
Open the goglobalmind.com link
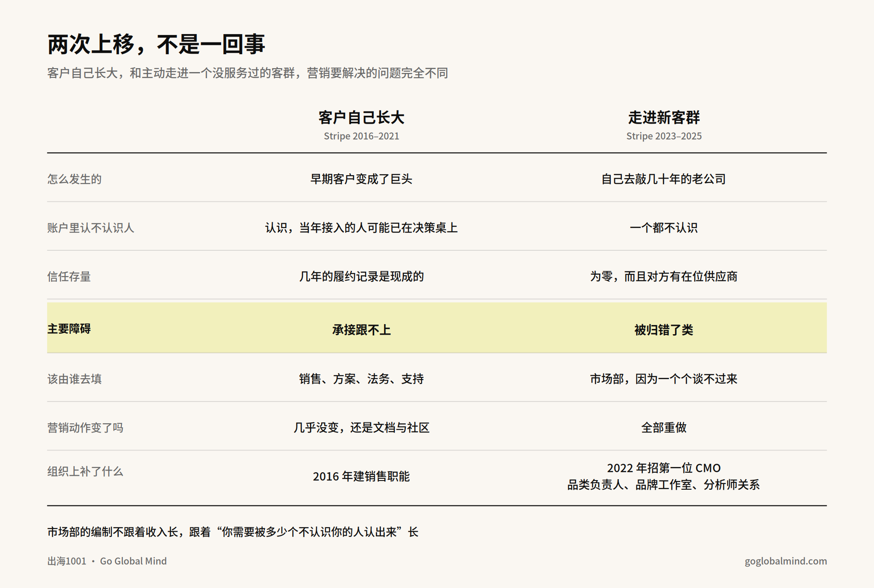785,561
